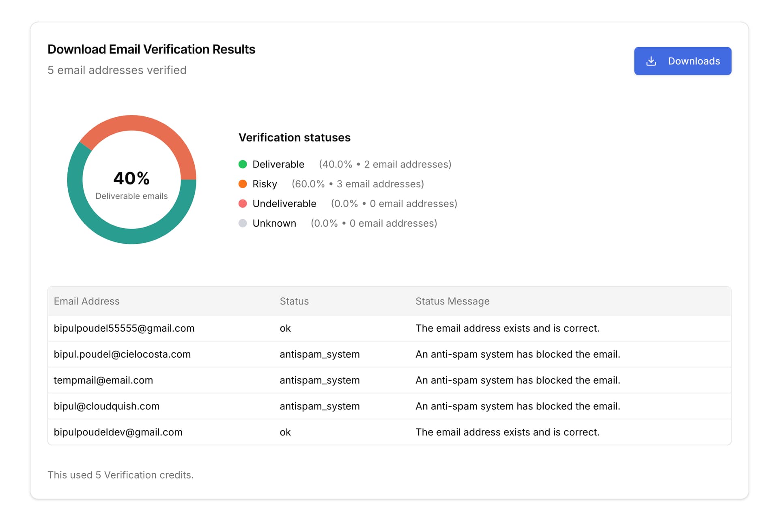This screenshot has width=779, height=532.
Task: Click the download arrow icon
Action: [651, 61]
